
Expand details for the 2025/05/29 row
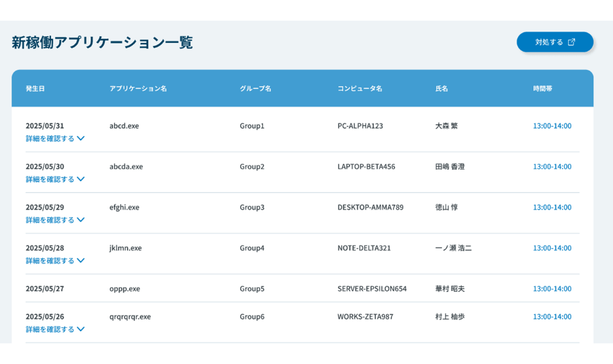[x=55, y=220]
